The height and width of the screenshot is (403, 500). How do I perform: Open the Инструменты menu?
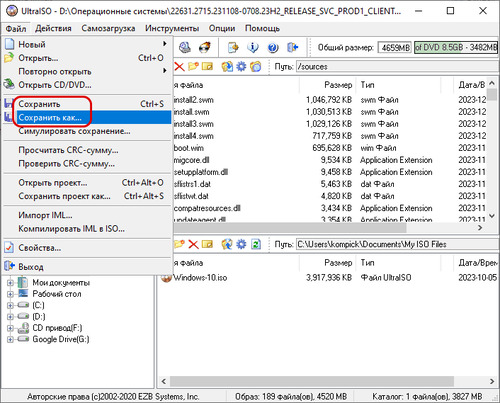click(x=172, y=28)
